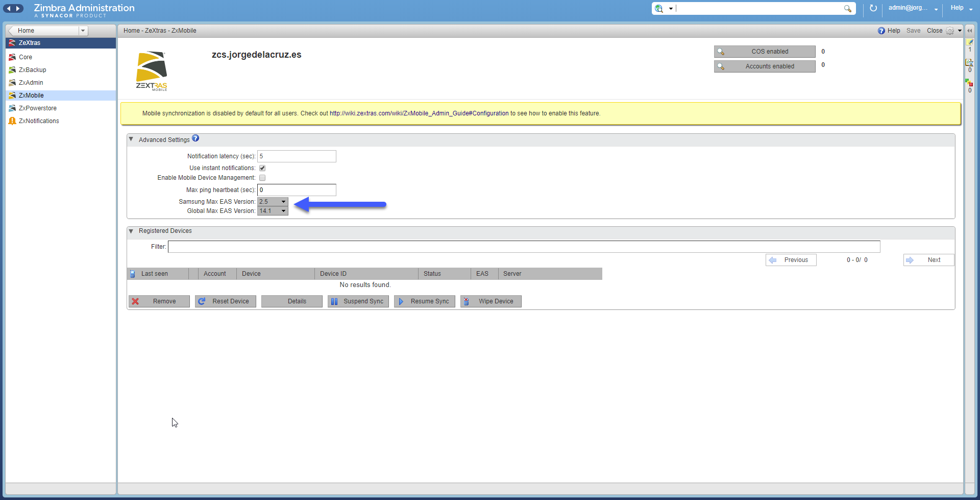
Task: Click the Registered Devices Filter field
Action: point(524,247)
